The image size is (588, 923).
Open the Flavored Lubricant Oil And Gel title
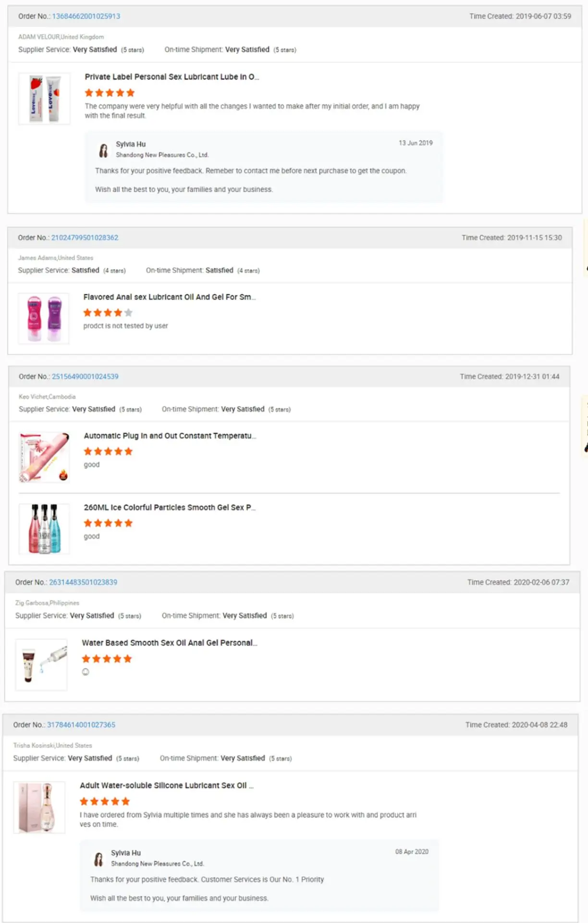169,297
